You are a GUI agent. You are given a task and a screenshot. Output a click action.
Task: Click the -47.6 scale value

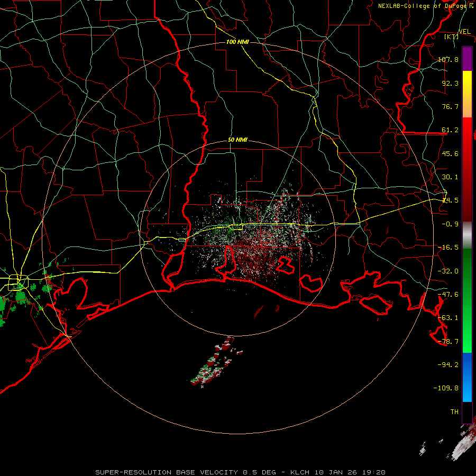(448, 295)
